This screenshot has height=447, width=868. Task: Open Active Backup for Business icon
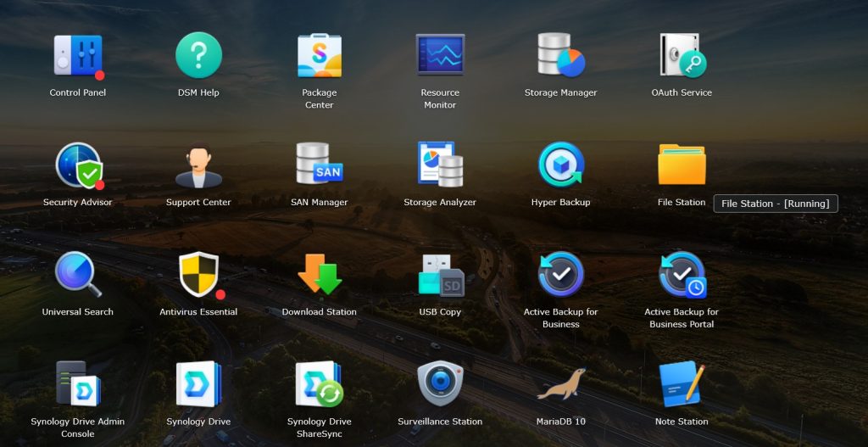click(x=561, y=274)
